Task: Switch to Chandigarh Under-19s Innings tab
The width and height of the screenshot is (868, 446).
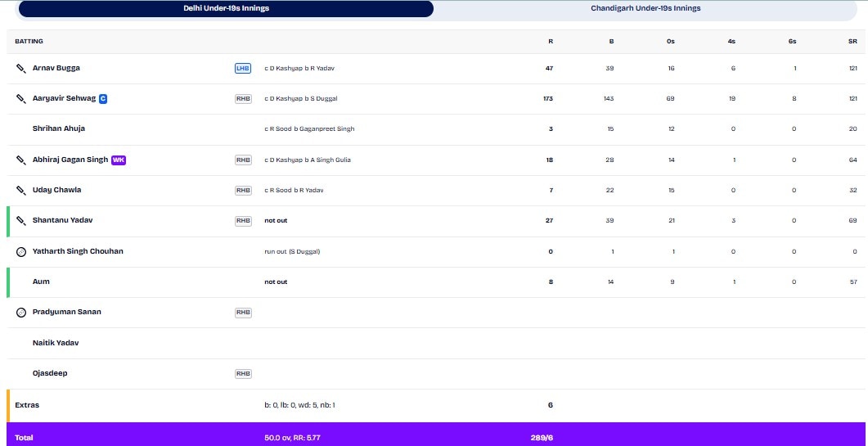Action: coord(645,8)
